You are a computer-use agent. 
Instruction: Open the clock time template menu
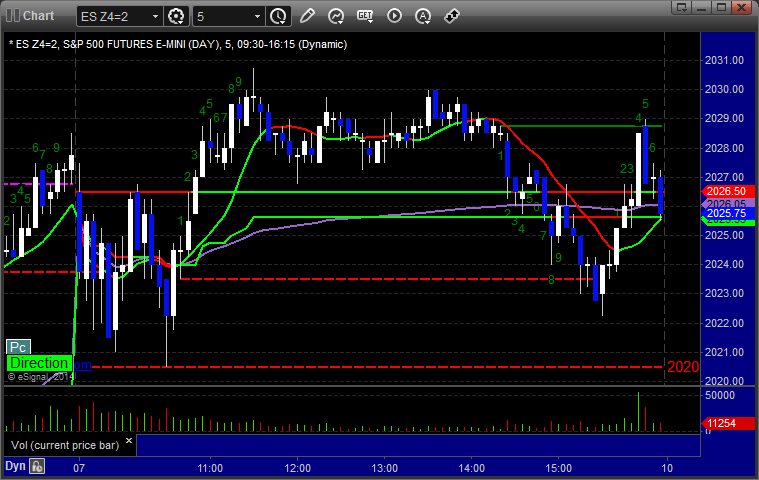(x=278, y=16)
